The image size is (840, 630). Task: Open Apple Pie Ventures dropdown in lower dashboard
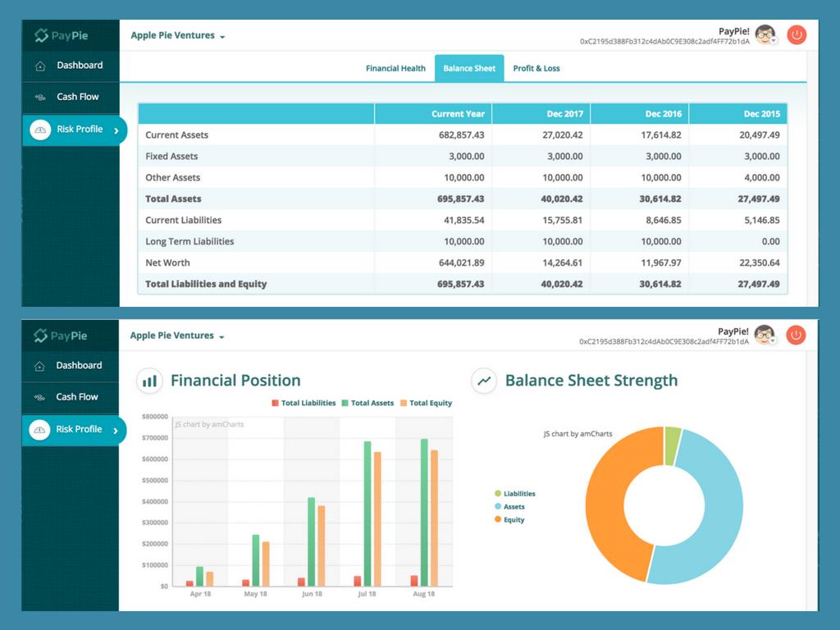[x=175, y=336]
